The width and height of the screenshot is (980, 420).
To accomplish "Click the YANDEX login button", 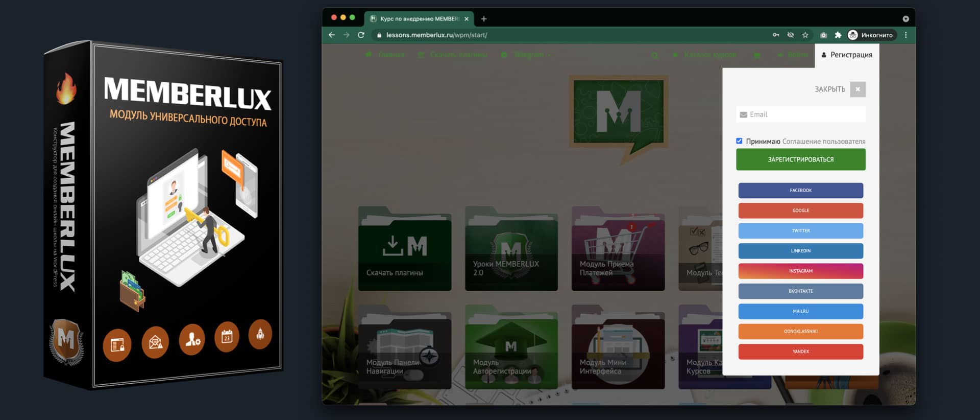I will (801, 352).
